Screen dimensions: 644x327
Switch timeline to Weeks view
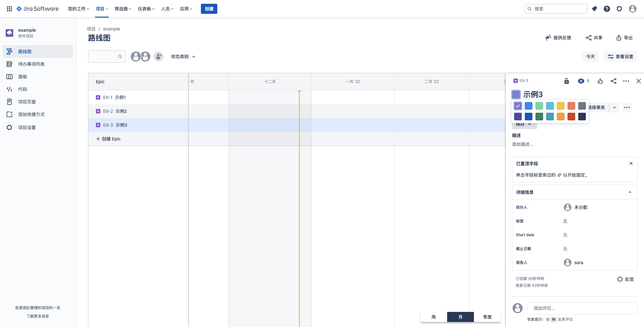click(x=434, y=317)
